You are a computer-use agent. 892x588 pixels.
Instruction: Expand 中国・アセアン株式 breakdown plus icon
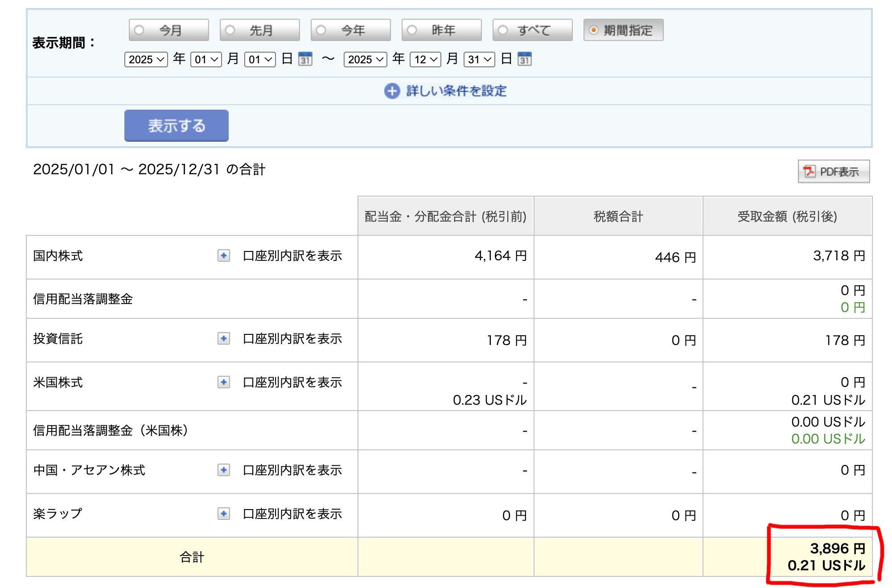(224, 470)
